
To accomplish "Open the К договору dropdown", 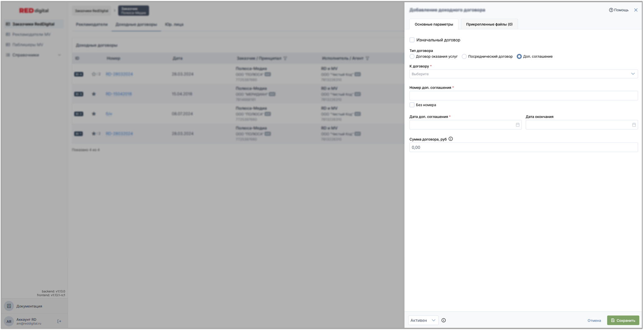I will (523, 74).
